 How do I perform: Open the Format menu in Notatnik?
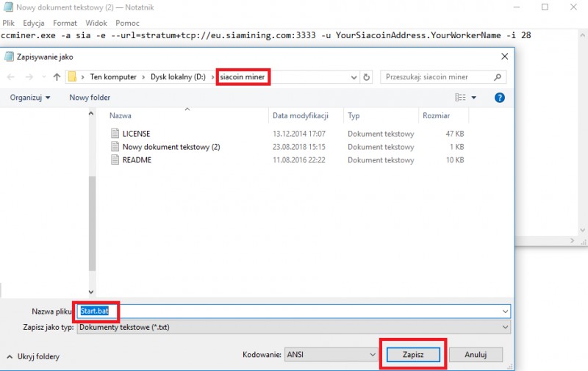(x=63, y=23)
